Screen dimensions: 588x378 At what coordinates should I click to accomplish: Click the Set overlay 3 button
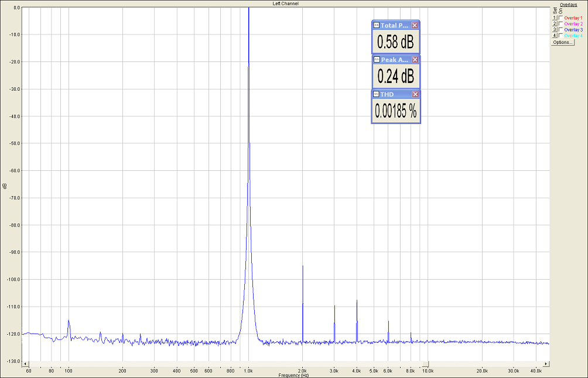[x=555, y=30]
